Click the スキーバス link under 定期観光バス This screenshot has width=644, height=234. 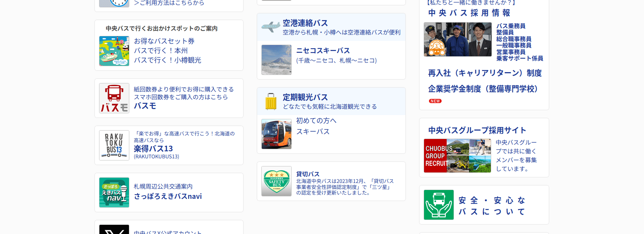[313, 132]
